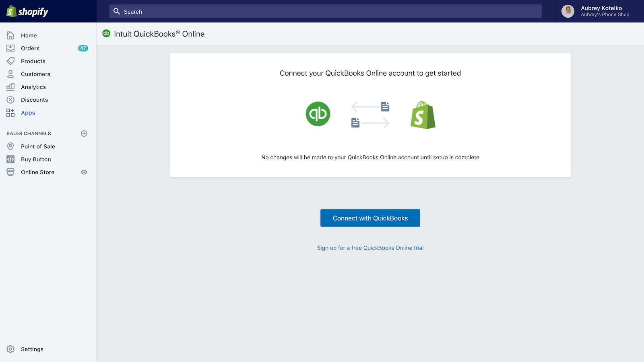644x362 pixels.
Task: Focus the Search input field
Action: coord(326,11)
